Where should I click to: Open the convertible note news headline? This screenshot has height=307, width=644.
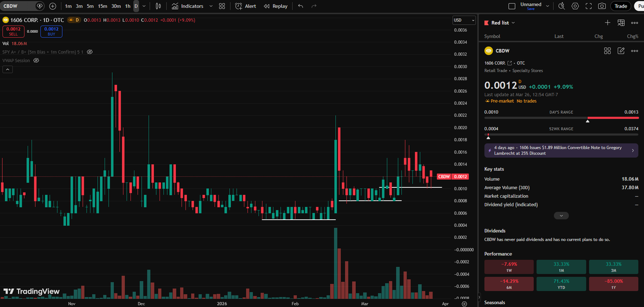pyautogui.click(x=561, y=150)
